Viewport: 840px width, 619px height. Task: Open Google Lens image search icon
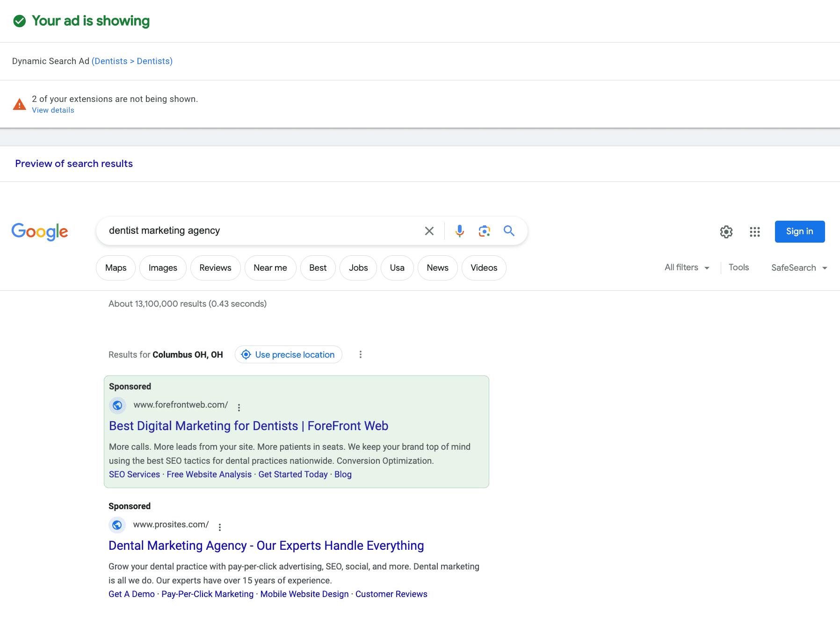[x=485, y=231]
